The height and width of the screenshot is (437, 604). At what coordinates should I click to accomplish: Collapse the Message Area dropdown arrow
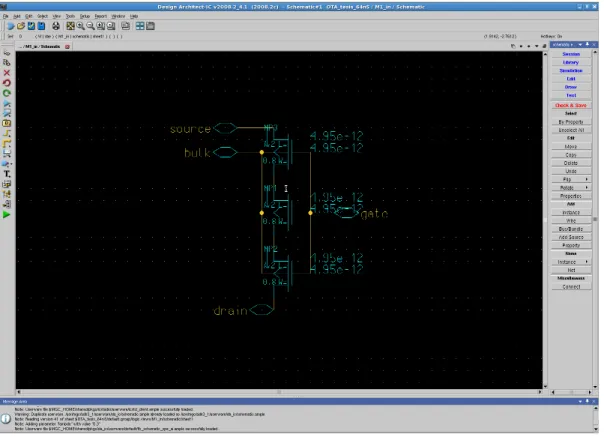[x=580, y=401]
